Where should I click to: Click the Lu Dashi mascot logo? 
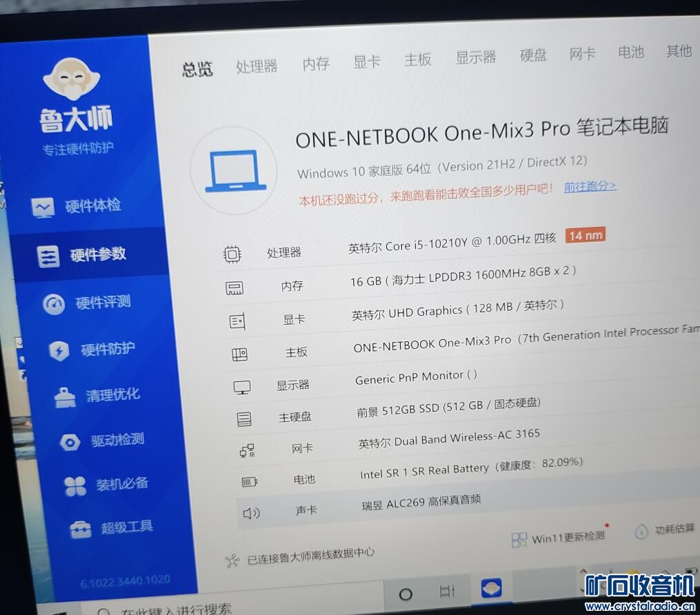tap(72, 79)
